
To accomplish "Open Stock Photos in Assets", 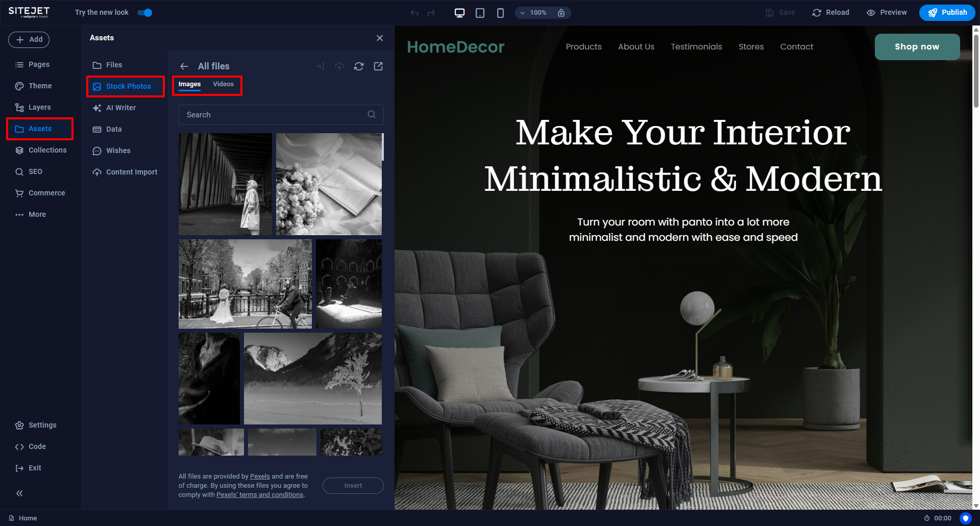I will [x=126, y=86].
